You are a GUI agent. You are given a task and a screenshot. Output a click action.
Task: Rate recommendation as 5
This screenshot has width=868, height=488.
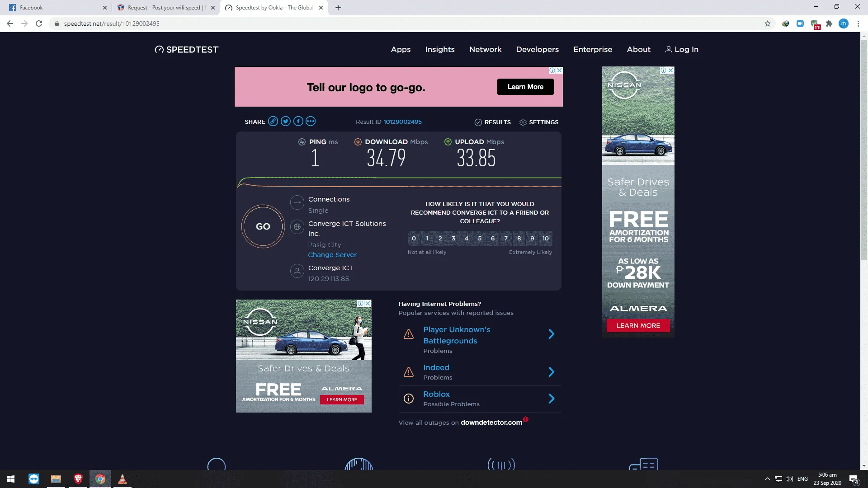point(480,239)
